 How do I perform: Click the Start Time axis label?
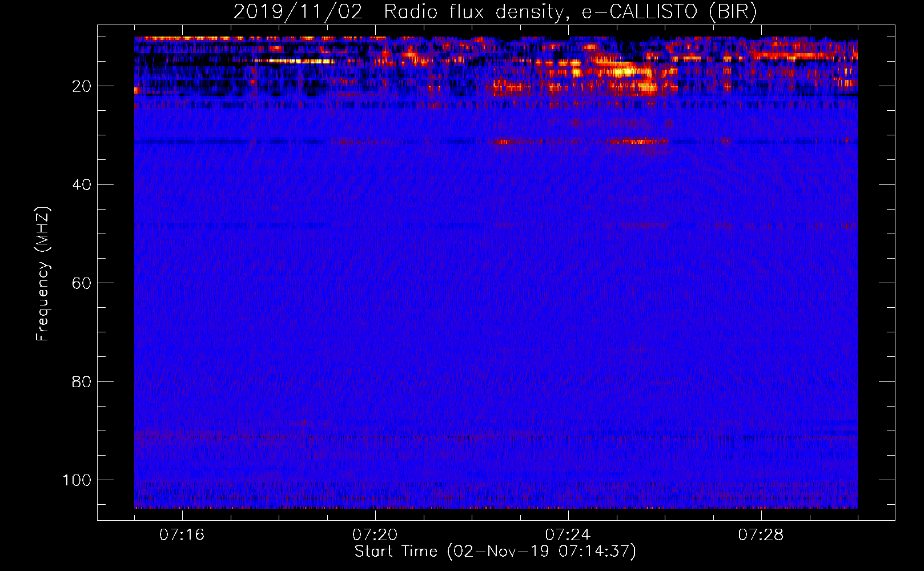point(495,552)
